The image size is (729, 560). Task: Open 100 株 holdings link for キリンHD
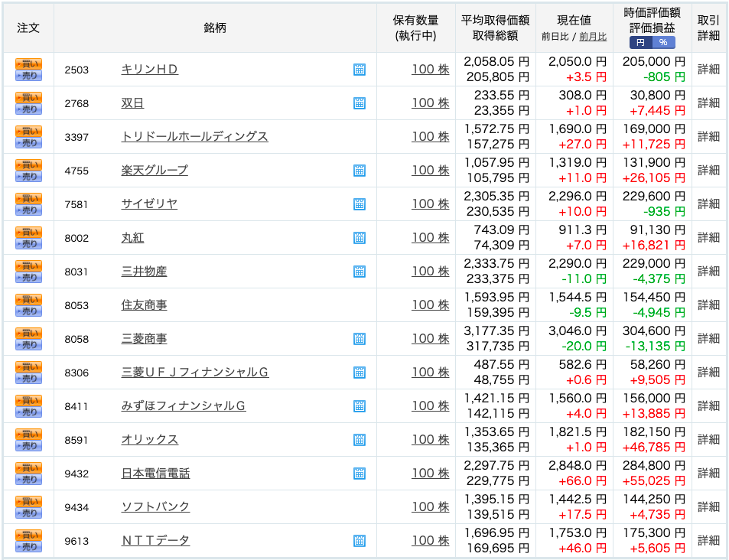pos(431,70)
